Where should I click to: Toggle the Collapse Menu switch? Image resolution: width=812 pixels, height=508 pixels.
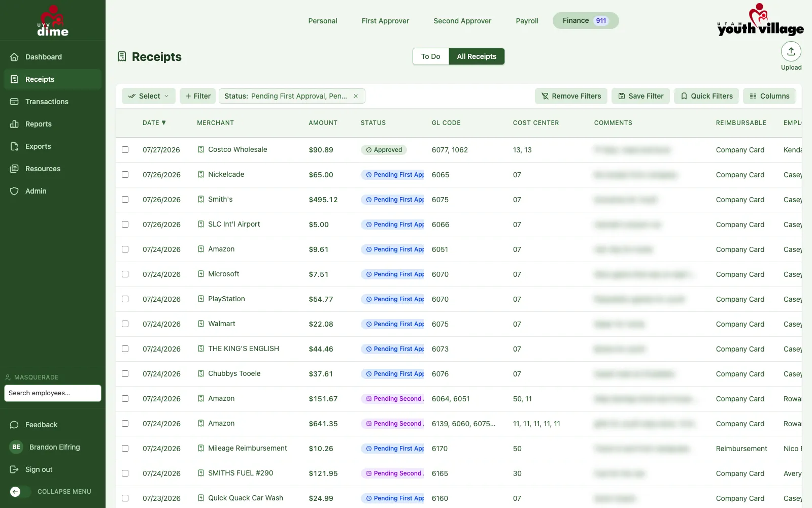click(x=20, y=492)
